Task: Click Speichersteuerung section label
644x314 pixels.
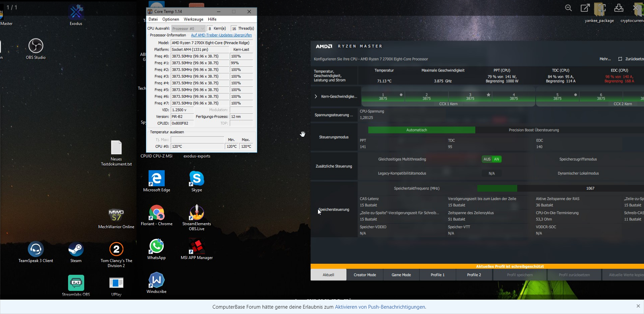Action: (x=334, y=209)
